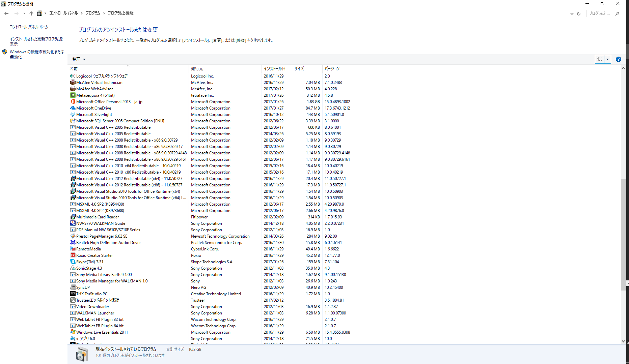Change the list view with the view button

[600, 59]
